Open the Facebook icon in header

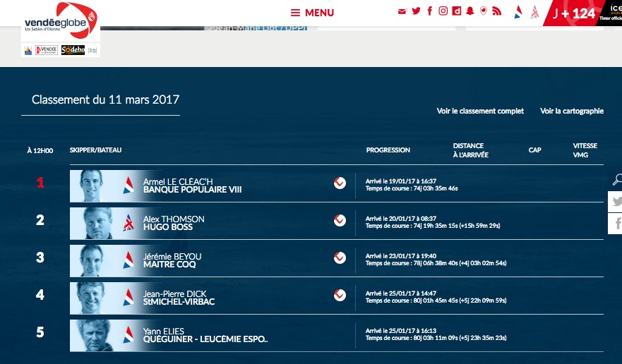(429, 11)
